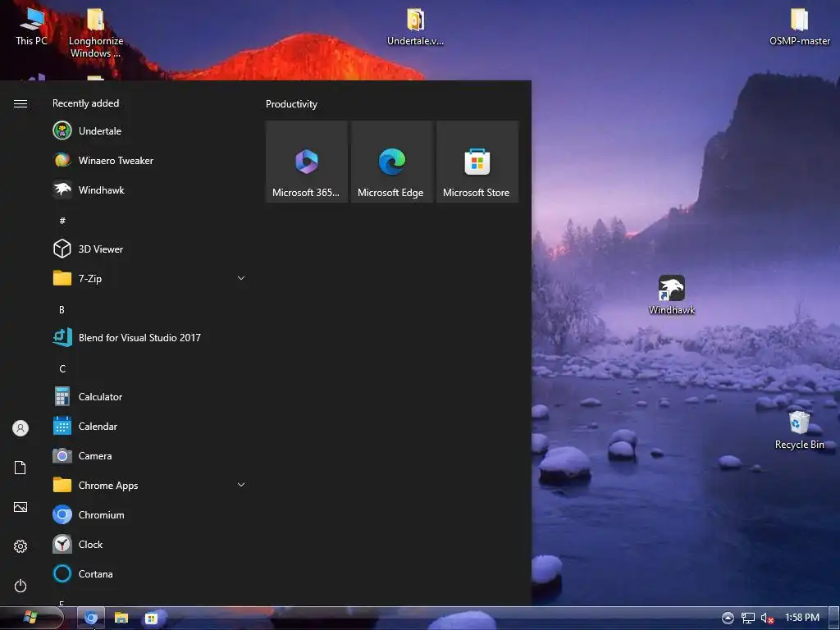Viewport: 840px width, 630px height.
Task: Launch Winaero Tweaker from the Start menu
Action: 150,160
